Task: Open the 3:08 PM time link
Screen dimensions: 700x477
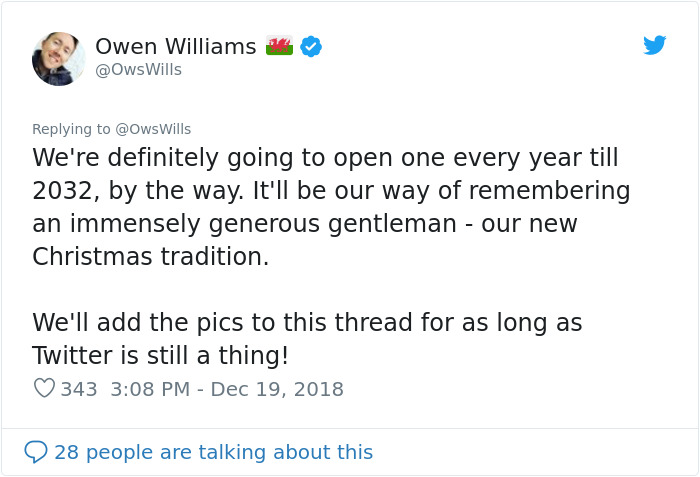Action: click(x=148, y=389)
